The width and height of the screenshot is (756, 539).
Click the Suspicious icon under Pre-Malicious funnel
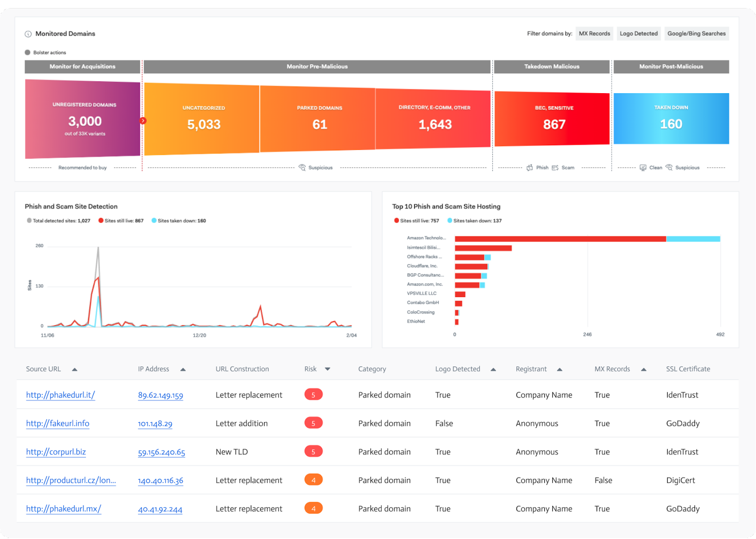point(302,167)
